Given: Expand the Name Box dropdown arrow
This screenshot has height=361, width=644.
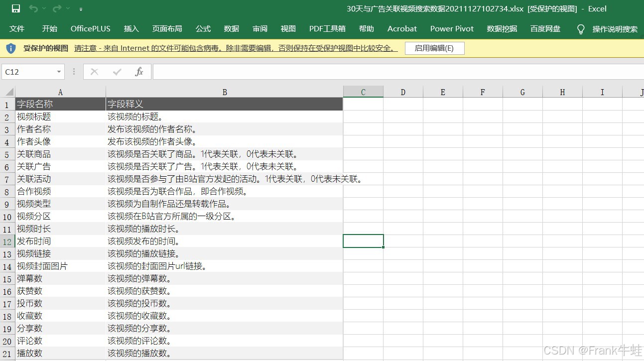Looking at the screenshot, I should (x=59, y=72).
